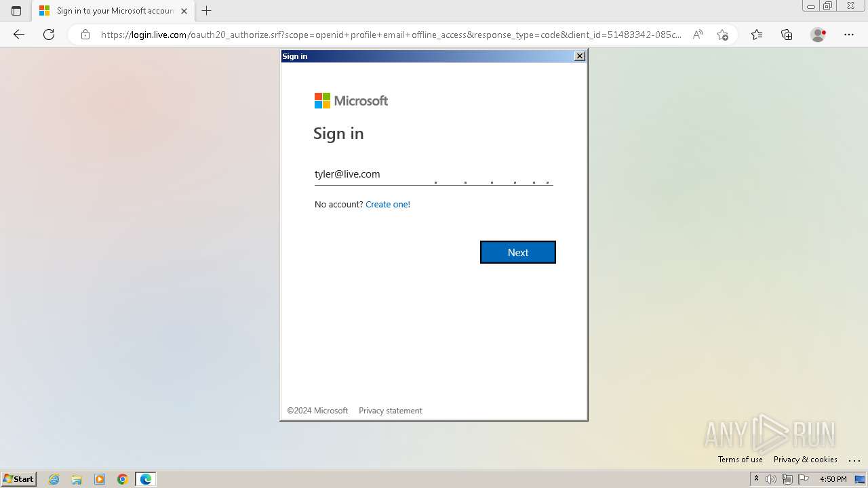Click the 4:50 PM clock

(833, 479)
